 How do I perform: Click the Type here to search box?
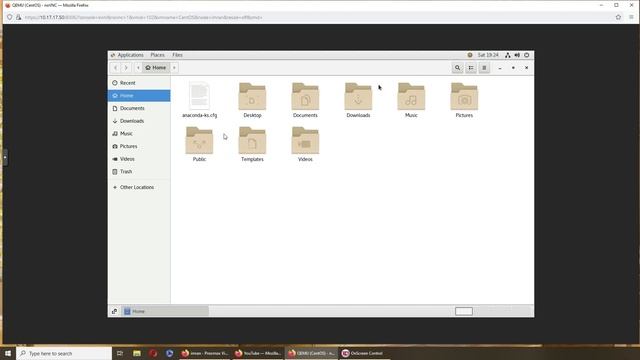(64, 353)
